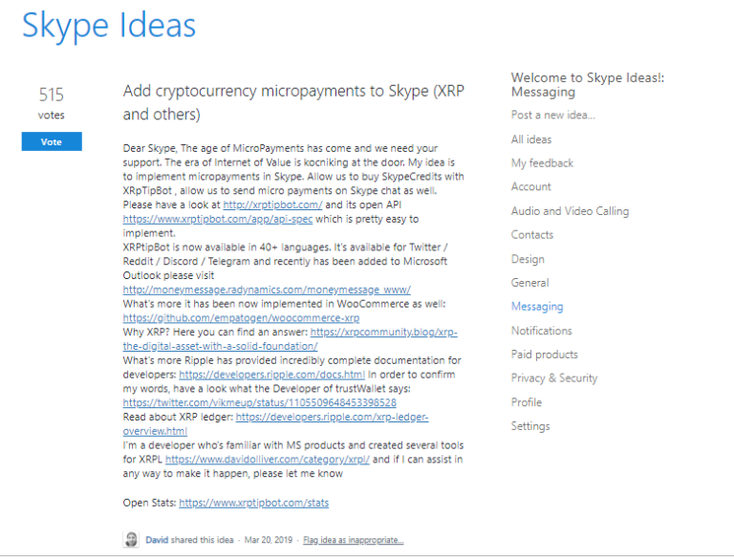Click Flag idea as inappropriate
This screenshot has width=734, height=560.
pos(353,541)
